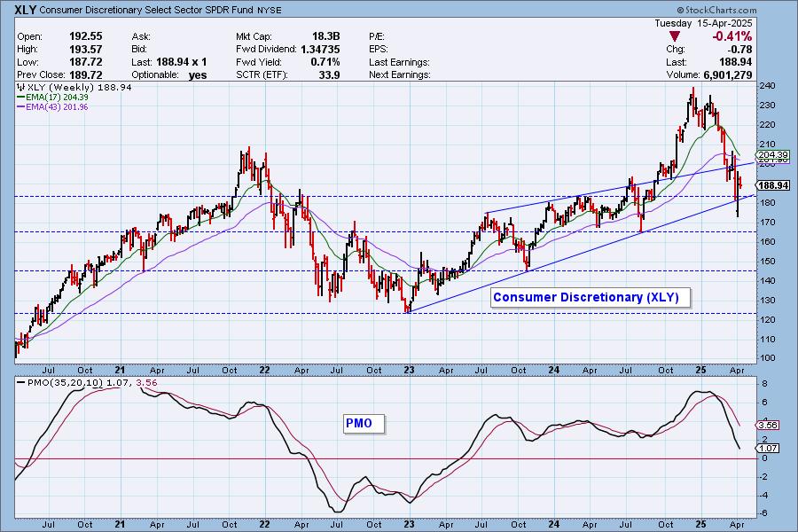Click the -6 label on the PMO axis
Viewport: 798px width, 532px height.
pyautogui.click(x=763, y=513)
